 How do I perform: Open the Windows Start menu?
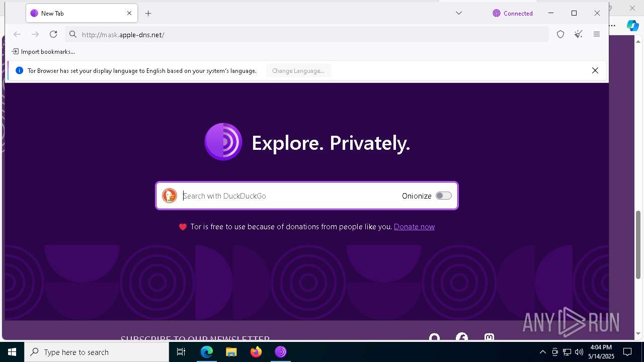coord(12,352)
